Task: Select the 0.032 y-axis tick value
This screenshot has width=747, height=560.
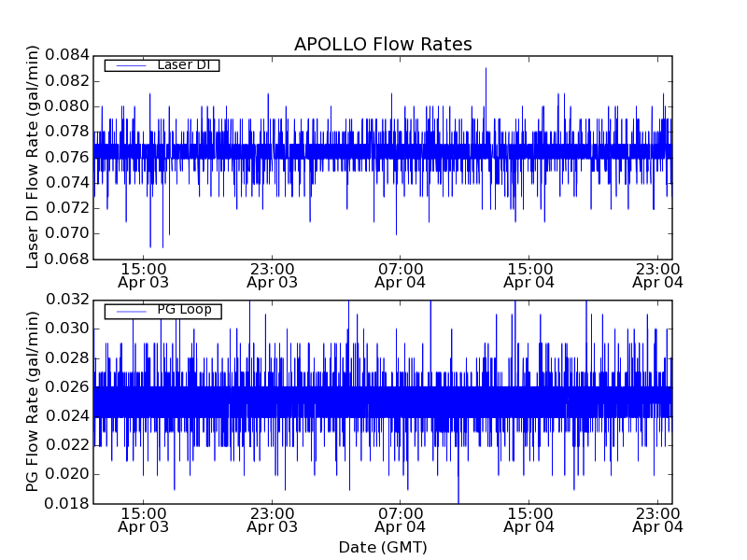Action: (67, 300)
